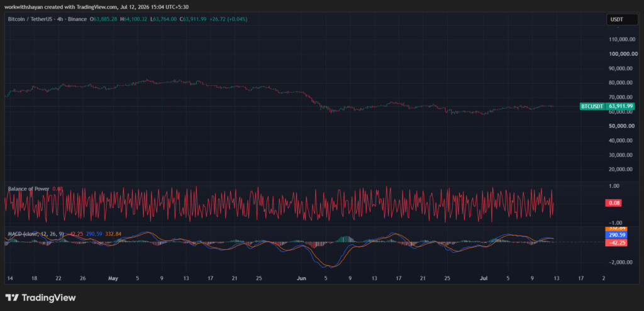
Task: Click the 22 date label on time axis
Action: pos(58,278)
